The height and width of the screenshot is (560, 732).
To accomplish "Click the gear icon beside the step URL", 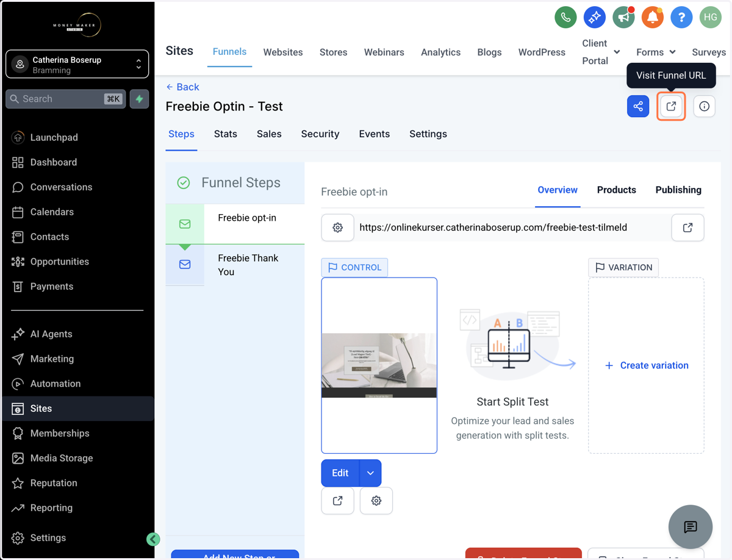I will tap(337, 228).
